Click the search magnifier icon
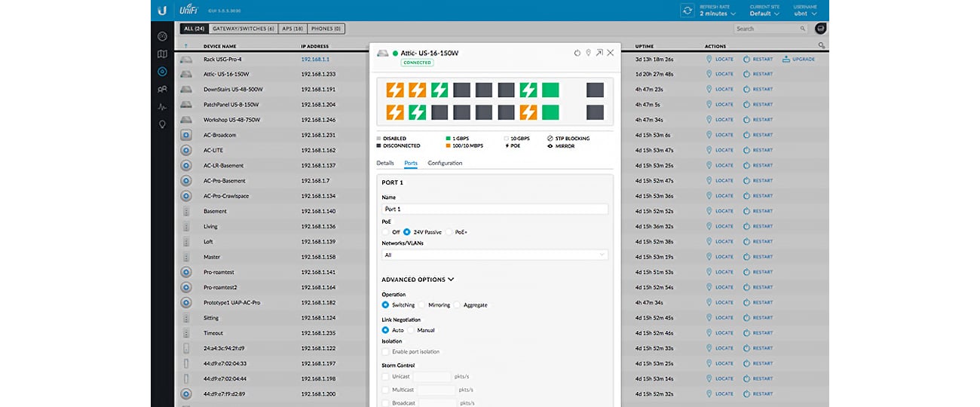The width and height of the screenshot is (980, 407). click(802, 29)
